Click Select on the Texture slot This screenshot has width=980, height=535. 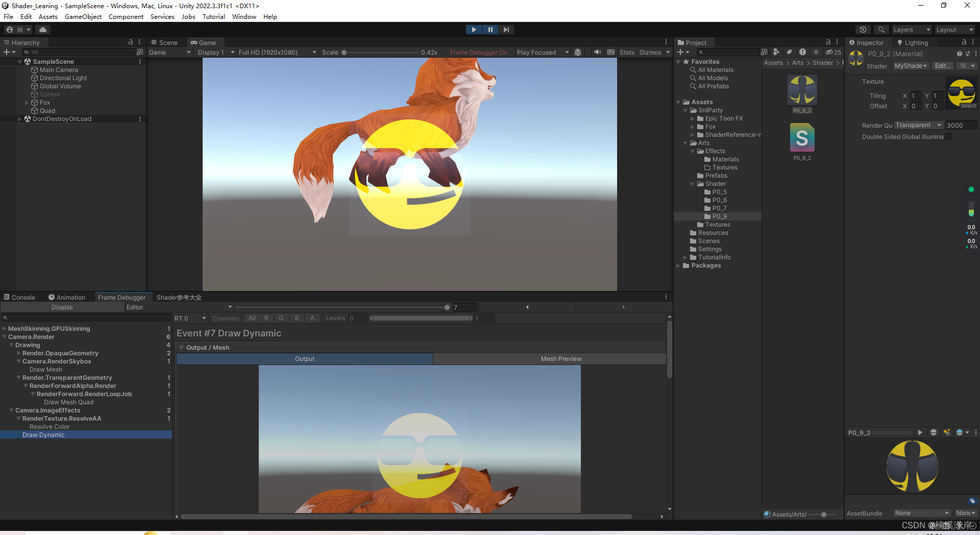point(968,106)
